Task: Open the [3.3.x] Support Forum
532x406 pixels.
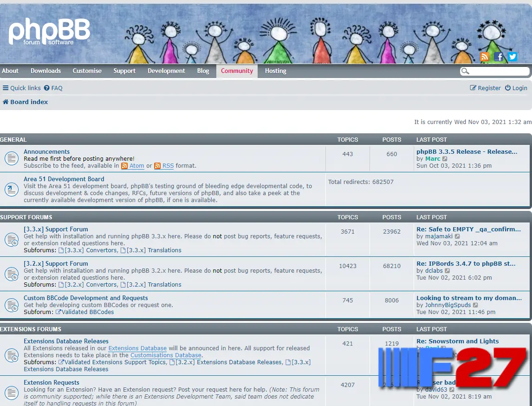Action: point(56,229)
